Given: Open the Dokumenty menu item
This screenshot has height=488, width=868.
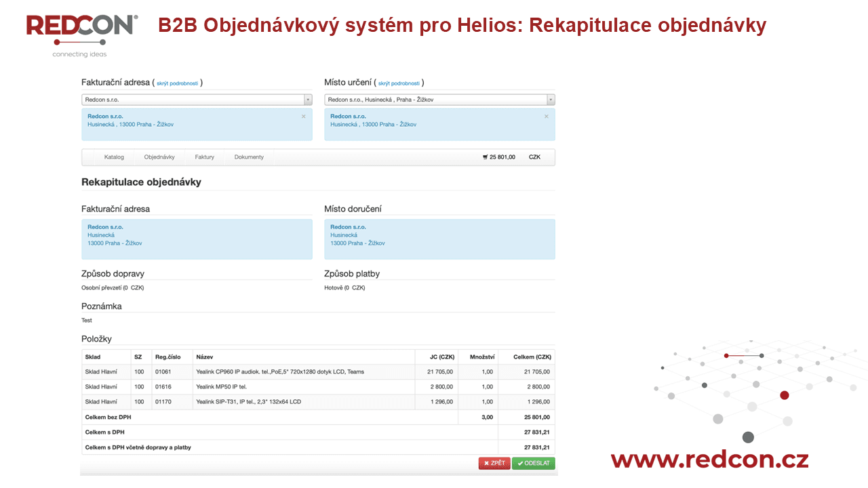Looking at the screenshot, I should coord(249,157).
